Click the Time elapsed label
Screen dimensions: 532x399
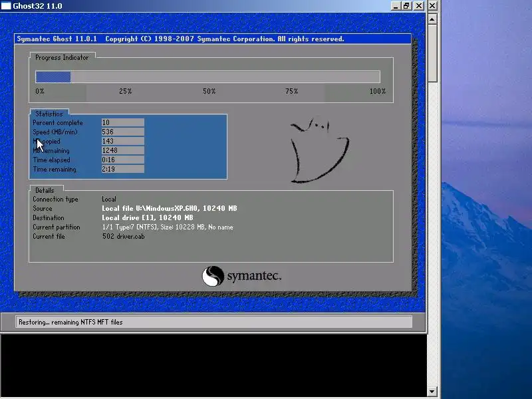click(x=51, y=160)
